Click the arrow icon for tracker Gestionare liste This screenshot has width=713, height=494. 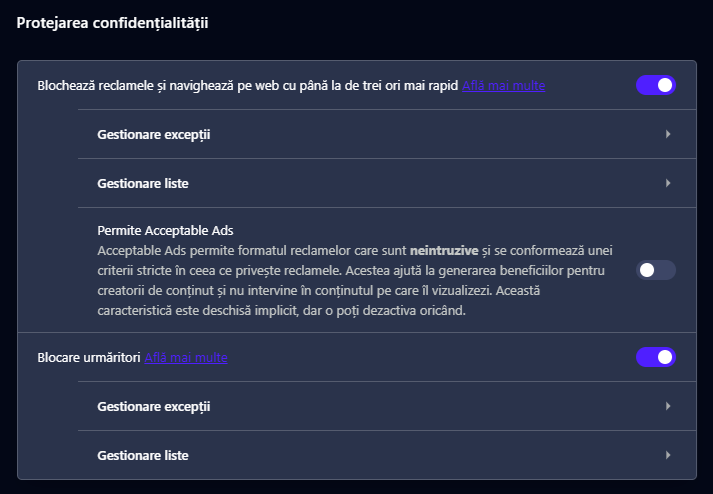(x=667, y=455)
